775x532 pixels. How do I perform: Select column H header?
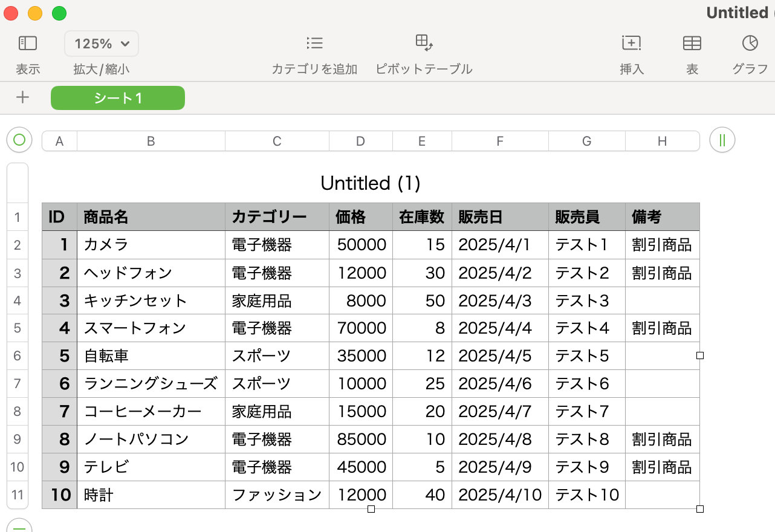tap(662, 141)
